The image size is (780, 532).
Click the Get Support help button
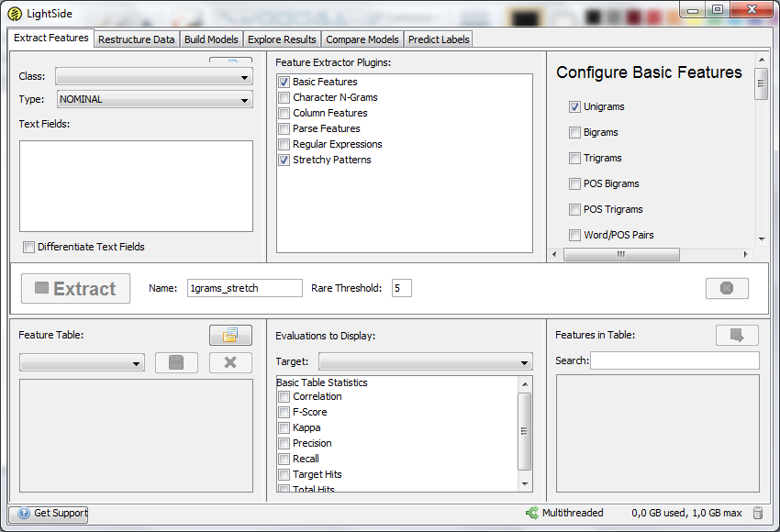[49, 513]
